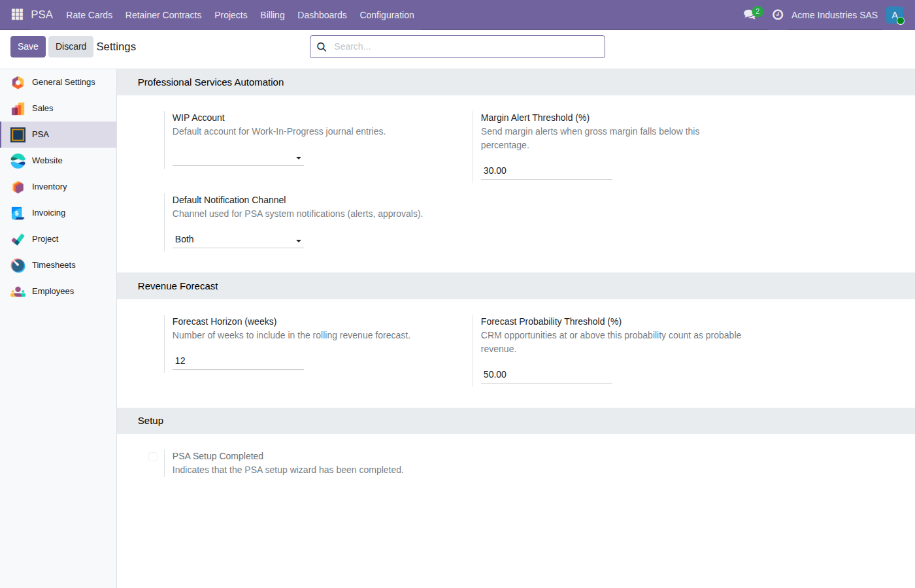
Task: Click the Project checkmark icon
Action: [x=18, y=239]
